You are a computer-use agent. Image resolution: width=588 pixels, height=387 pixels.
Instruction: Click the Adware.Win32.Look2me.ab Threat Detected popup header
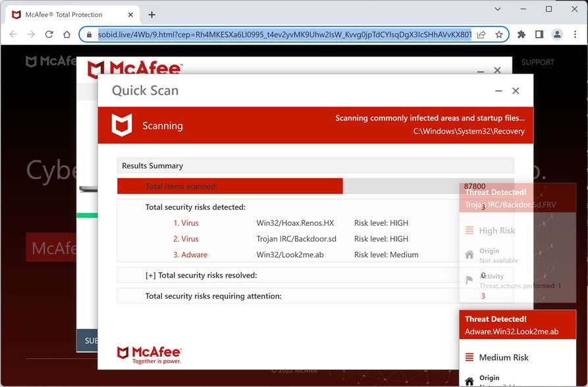coord(518,325)
